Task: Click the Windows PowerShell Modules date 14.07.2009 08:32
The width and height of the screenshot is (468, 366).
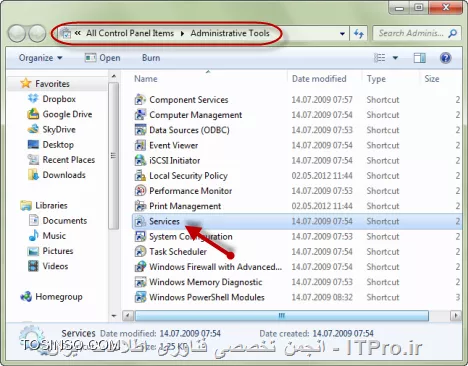Action: point(322,297)
